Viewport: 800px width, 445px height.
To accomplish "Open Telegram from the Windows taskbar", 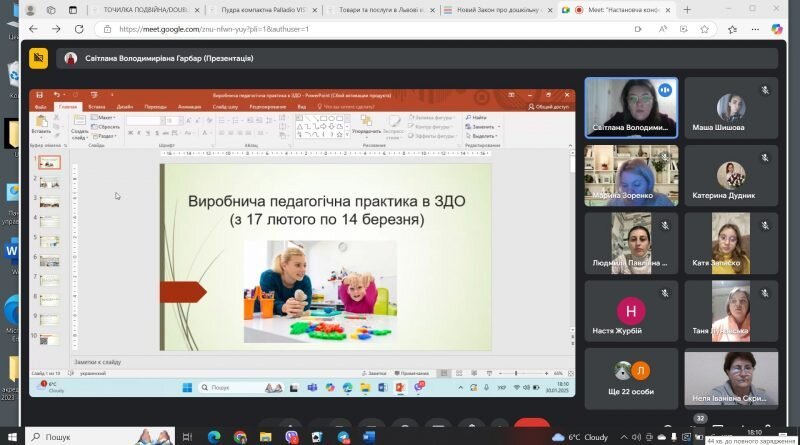I will (x=343, y=437).
